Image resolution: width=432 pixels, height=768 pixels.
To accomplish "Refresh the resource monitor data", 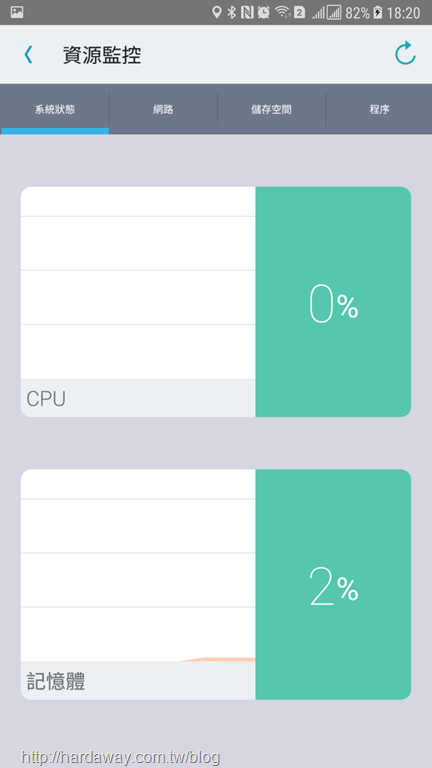I will point(405,54).
